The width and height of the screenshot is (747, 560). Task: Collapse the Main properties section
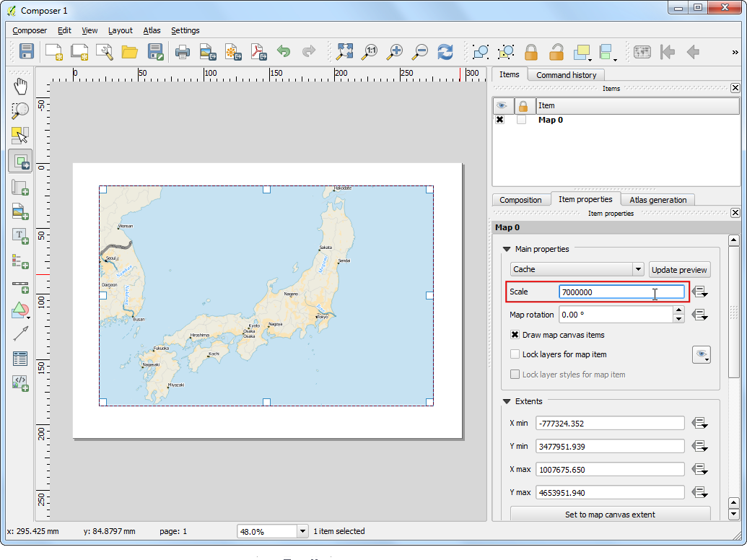coord(507,249)
